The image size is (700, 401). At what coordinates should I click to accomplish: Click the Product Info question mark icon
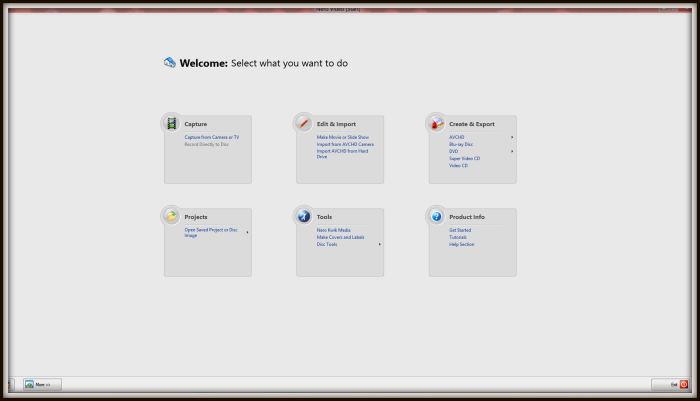click(x=436, y=216)
